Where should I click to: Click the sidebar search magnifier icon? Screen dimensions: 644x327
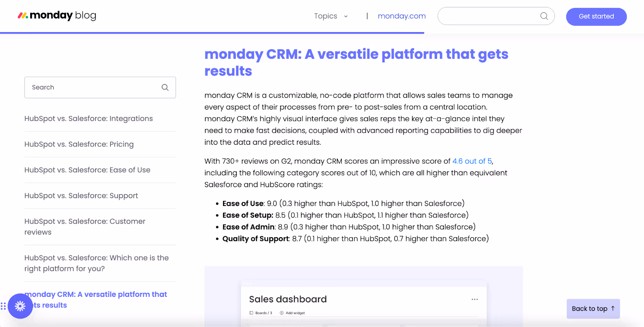tap(165, 87)
